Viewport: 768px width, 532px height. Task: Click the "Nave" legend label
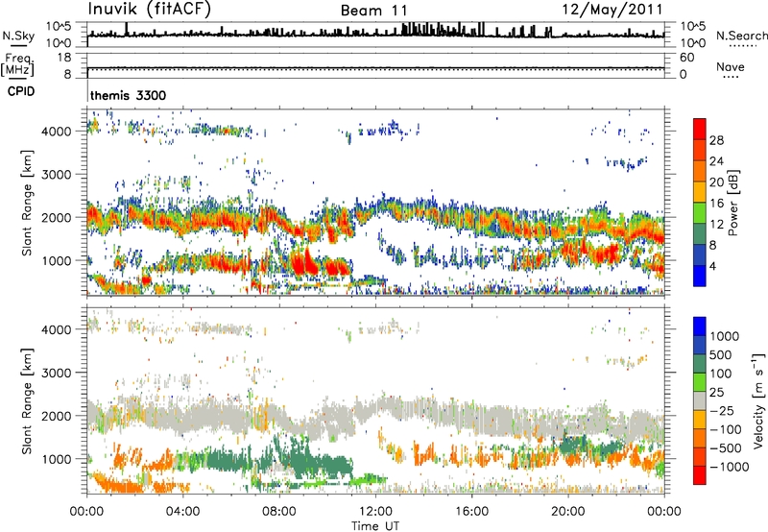pos(731,66)
